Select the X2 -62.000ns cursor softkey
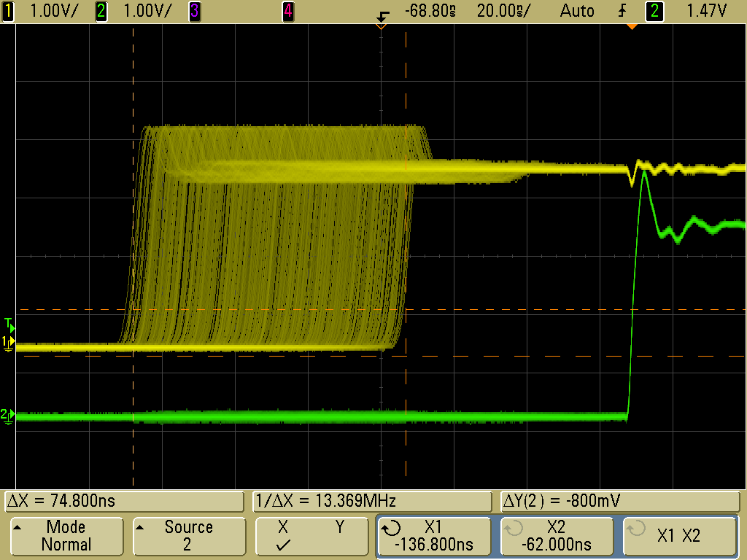Screen dimensions: 747x560 pyautogui.click(x=557, y=536)
